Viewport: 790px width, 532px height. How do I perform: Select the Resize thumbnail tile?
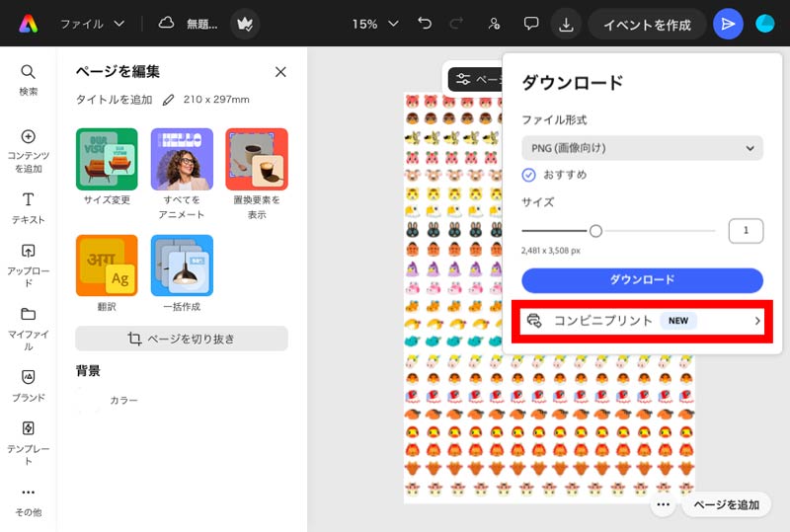click(x=107, y=159)
